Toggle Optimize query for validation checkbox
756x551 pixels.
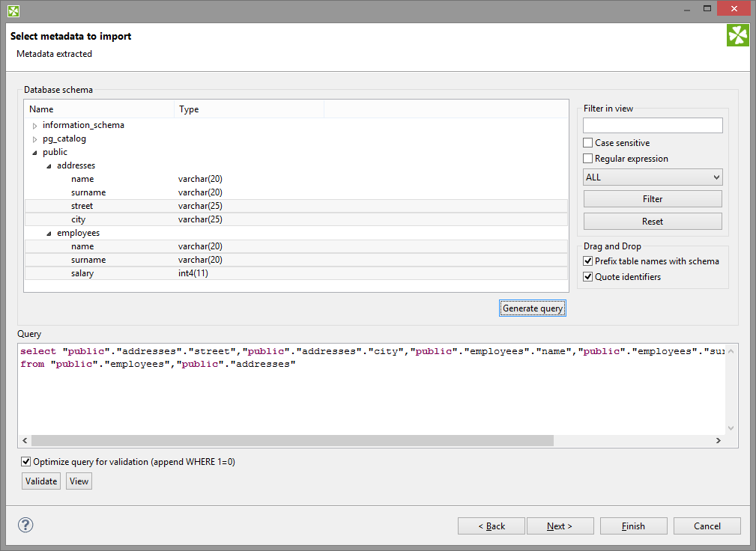27,462
